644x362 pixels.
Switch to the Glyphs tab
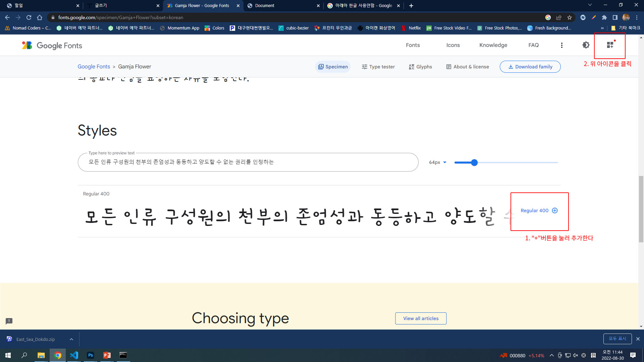tap(420, 67)
